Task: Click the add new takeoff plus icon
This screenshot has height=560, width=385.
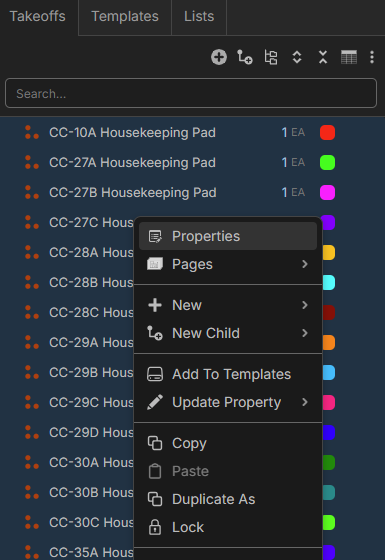Action: click(x=219, y=57)
